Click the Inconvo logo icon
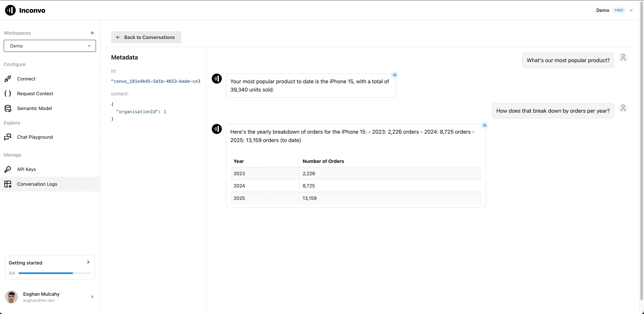644x314 pixels. point(10,10)
